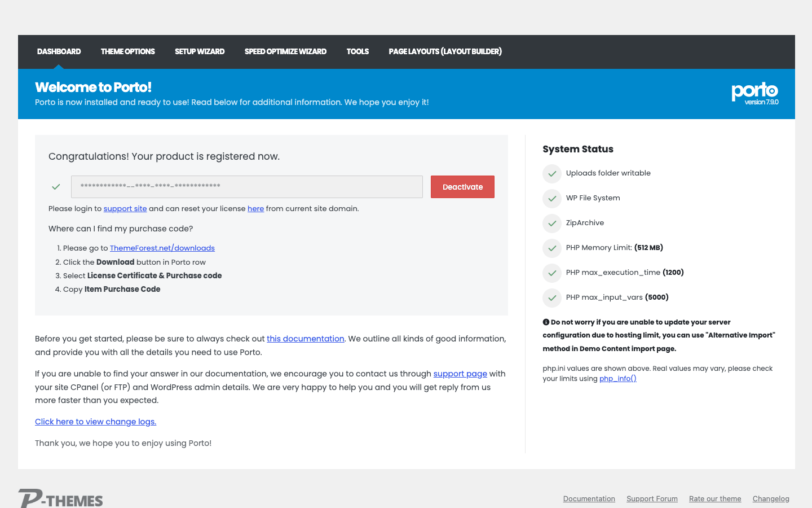The width and height of the screenshot is (812, 508).
Task: Click the PHP max_input_vars check icon
Action: pyautogui.click(x=552, y=298)
